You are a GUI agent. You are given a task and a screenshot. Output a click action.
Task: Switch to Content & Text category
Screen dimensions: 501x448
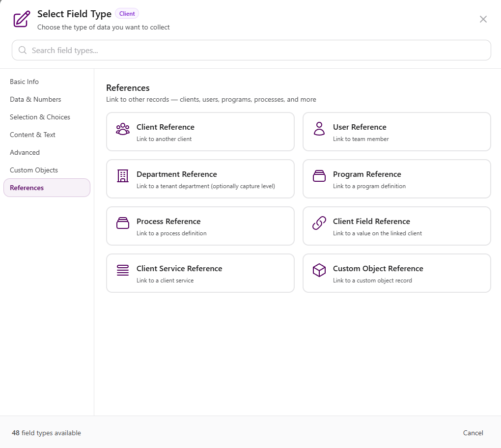(x=47, y=135)
